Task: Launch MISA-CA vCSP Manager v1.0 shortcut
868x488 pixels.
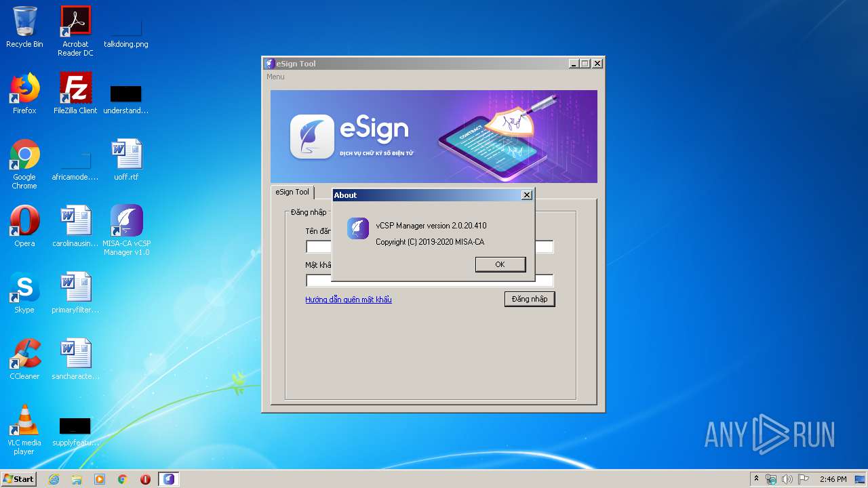Action: [x=126, y=230]
